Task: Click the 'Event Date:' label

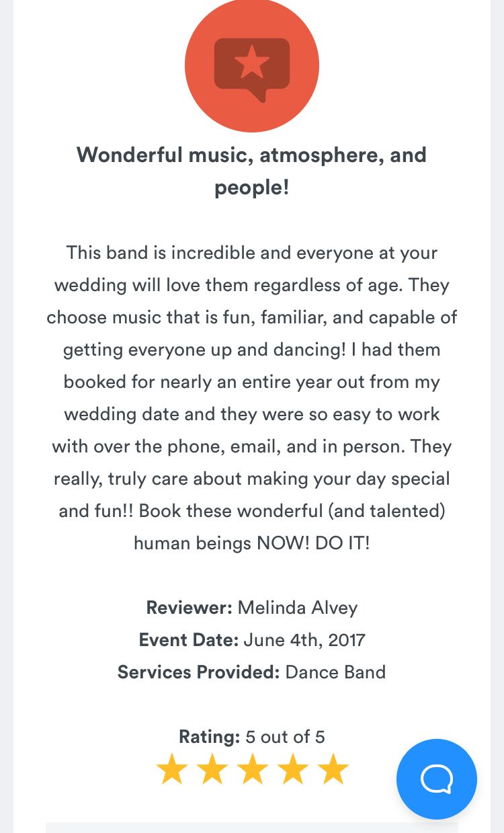Action: [188, 640]
